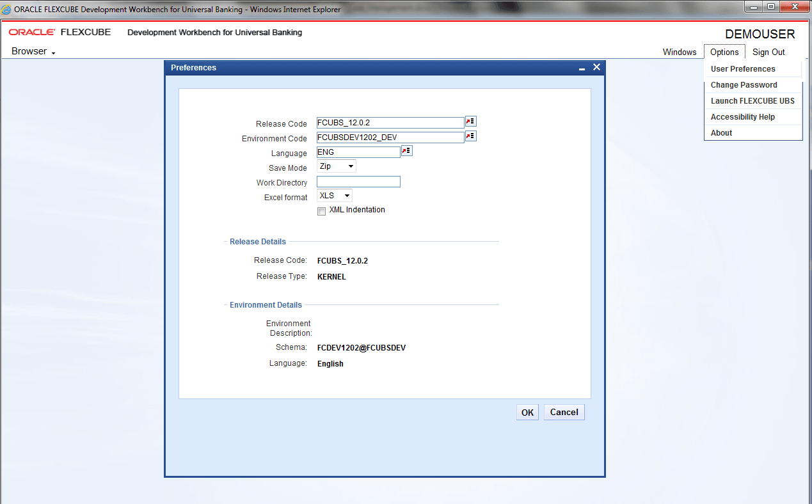Click the Cancel button
This screenshot has width=812, height=504.
564,413
